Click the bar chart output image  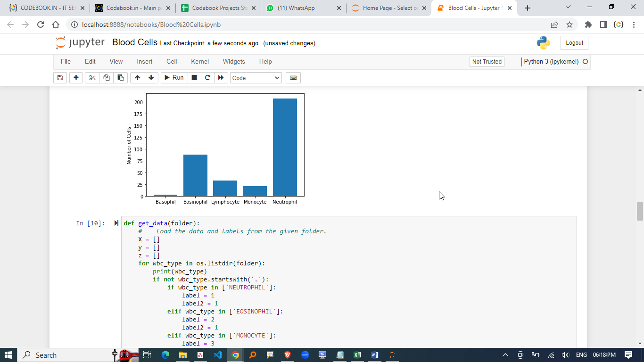215,149
